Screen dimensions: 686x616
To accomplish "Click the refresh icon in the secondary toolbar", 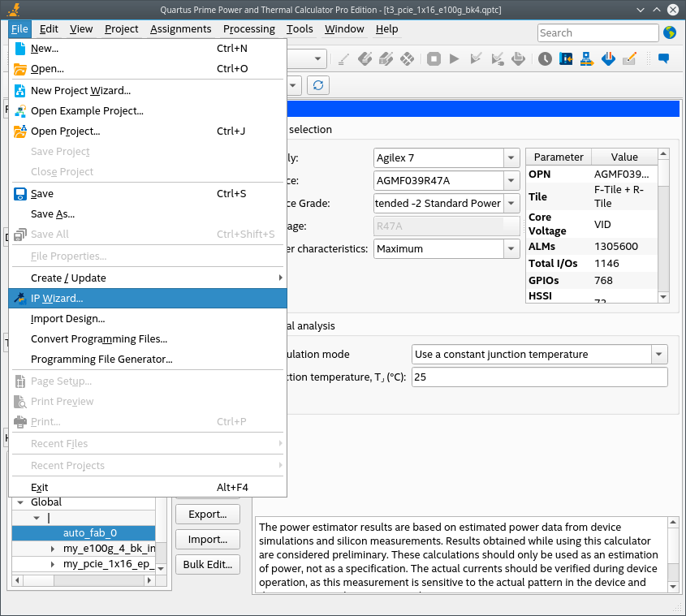I will [x=318, y=85].
